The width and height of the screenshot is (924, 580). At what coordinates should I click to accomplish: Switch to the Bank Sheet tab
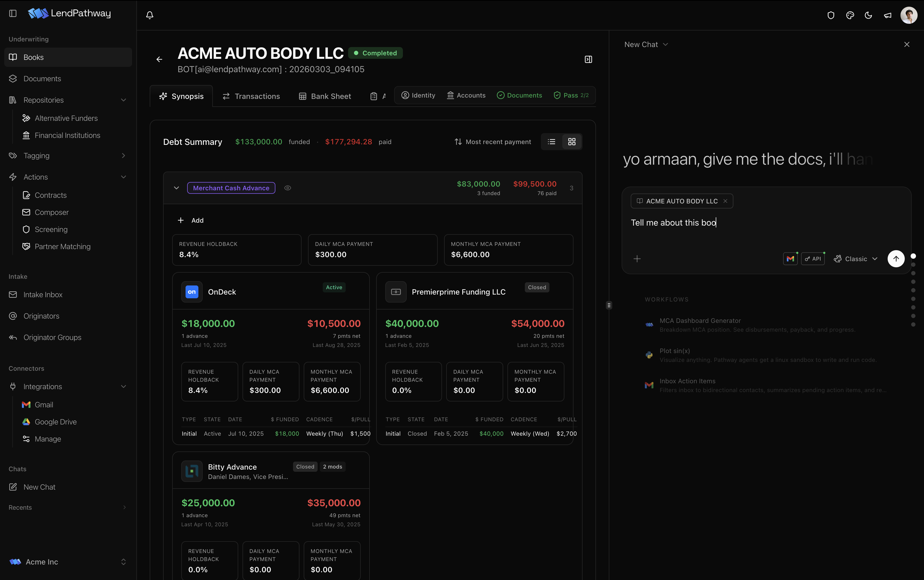click(325, 96)
